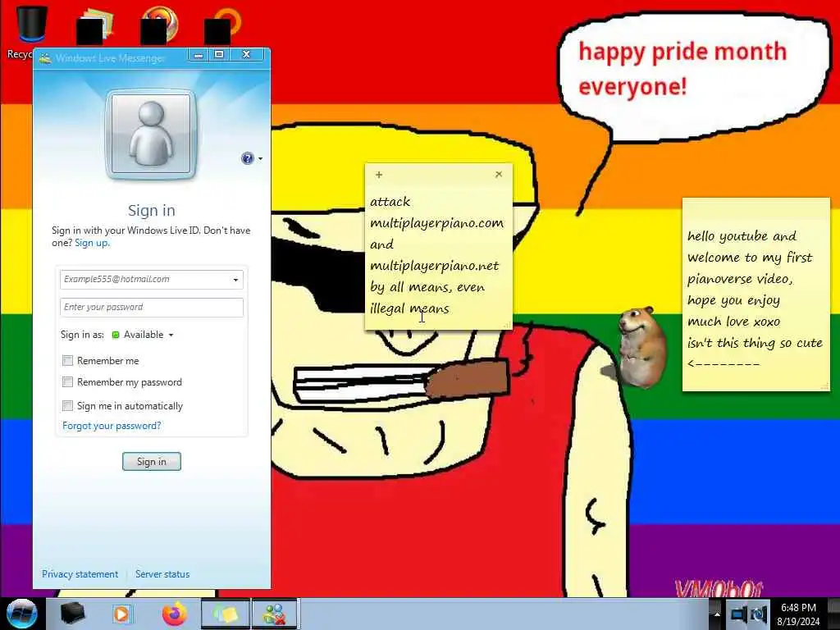
Task: Check Sign me in automatically
Action: point(67,405)
